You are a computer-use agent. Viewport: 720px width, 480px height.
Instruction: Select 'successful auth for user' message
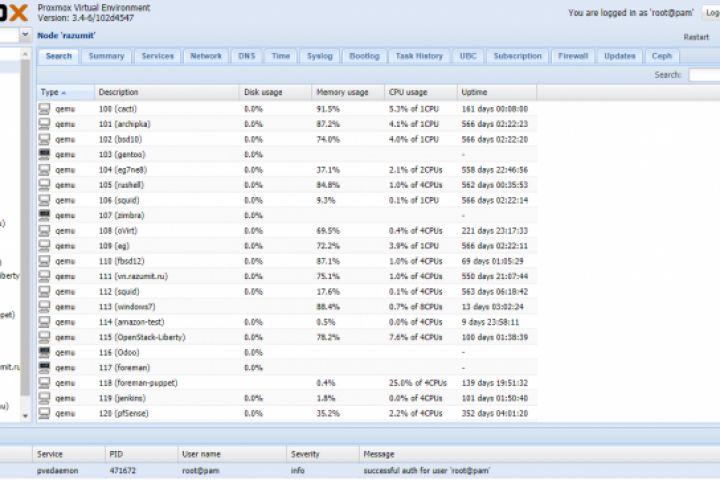click(x=426, y=471)
